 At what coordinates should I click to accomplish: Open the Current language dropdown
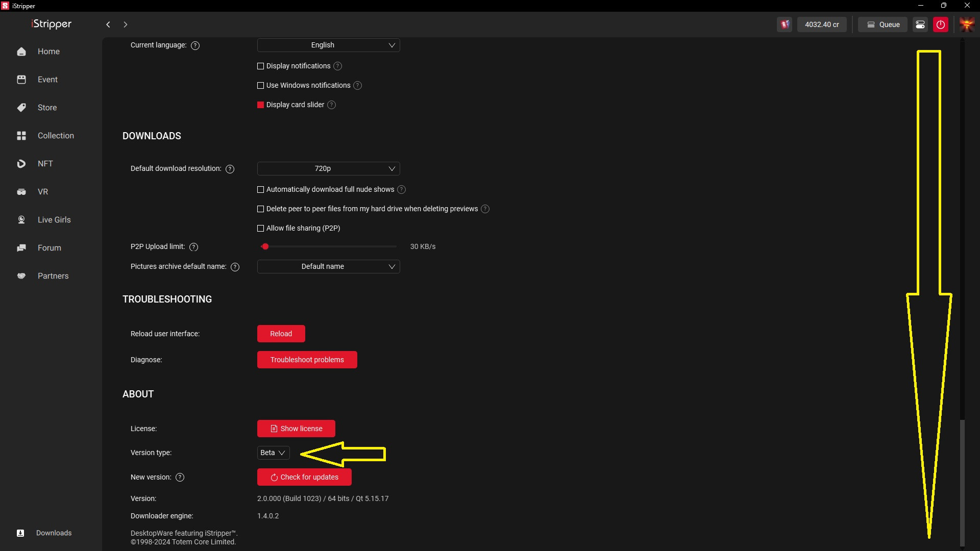pyautogui.click(x=328, y=45)
